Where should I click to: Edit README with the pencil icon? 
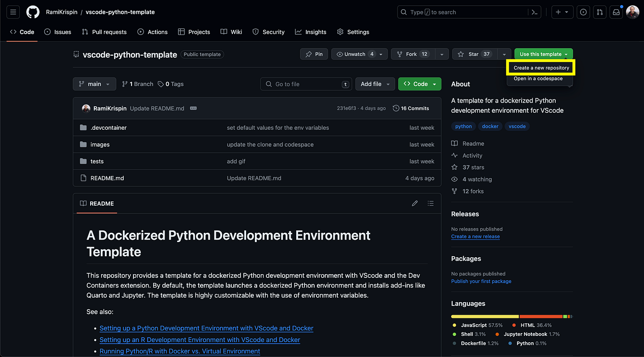tap(414, 203)
